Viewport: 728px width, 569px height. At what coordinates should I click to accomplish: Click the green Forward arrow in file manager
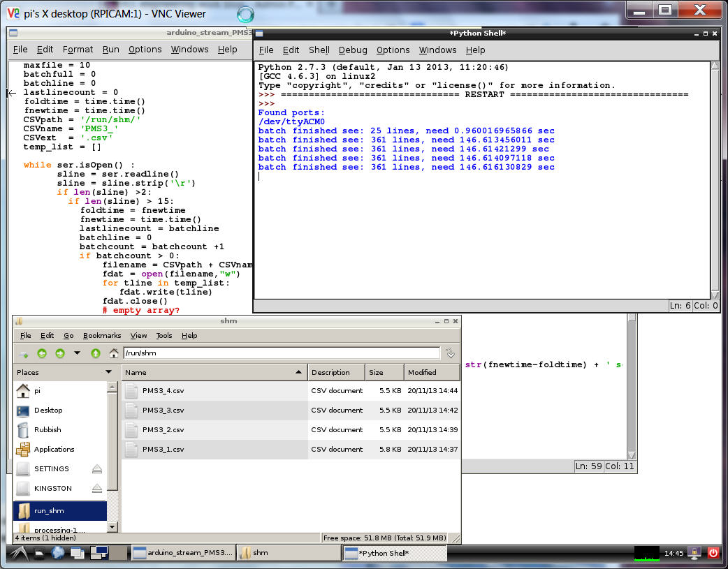(59, 353)
